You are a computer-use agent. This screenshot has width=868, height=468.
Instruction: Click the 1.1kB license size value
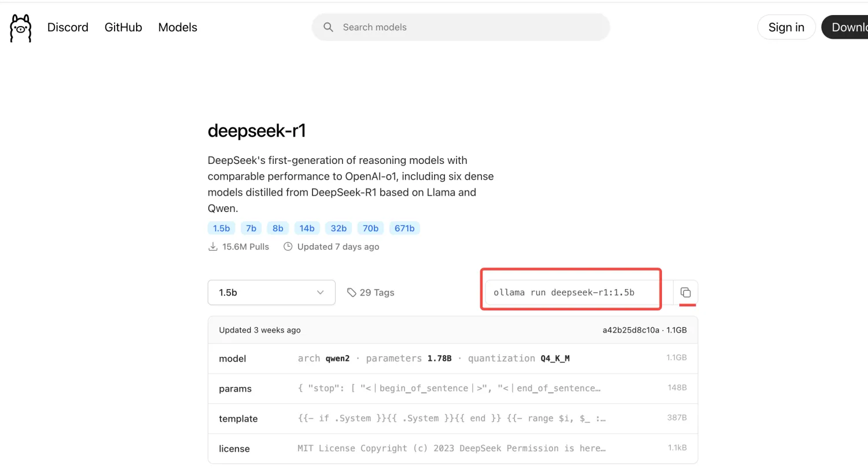[676, 448]
